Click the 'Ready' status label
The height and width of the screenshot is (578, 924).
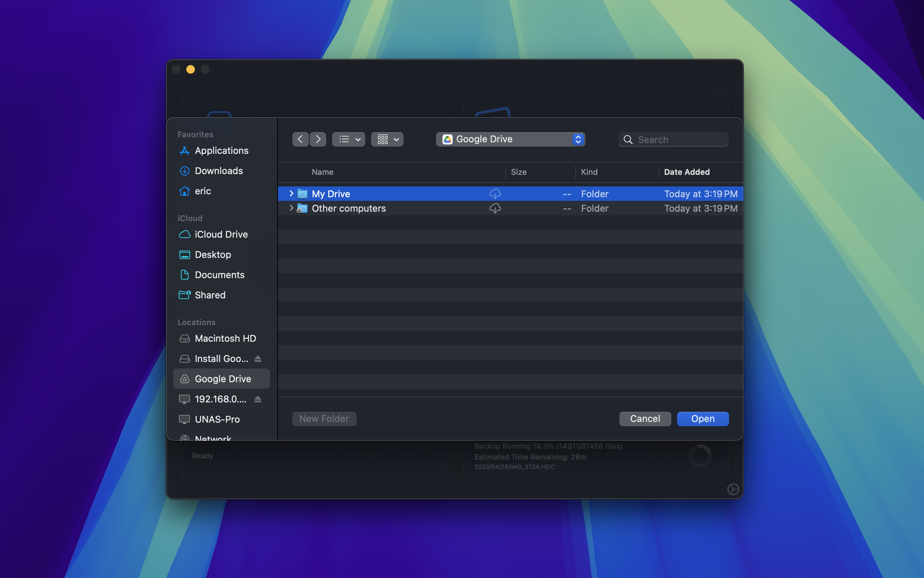[202, 456]
